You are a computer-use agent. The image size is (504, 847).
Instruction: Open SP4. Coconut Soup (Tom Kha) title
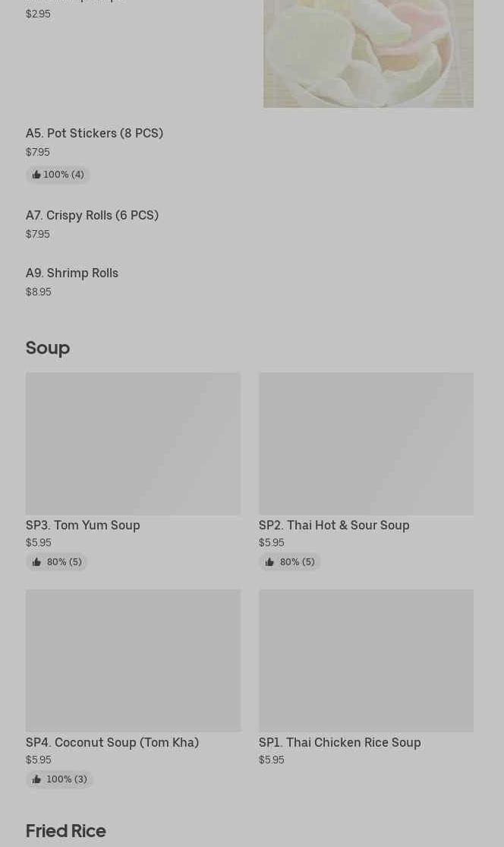tap(112, 742)
